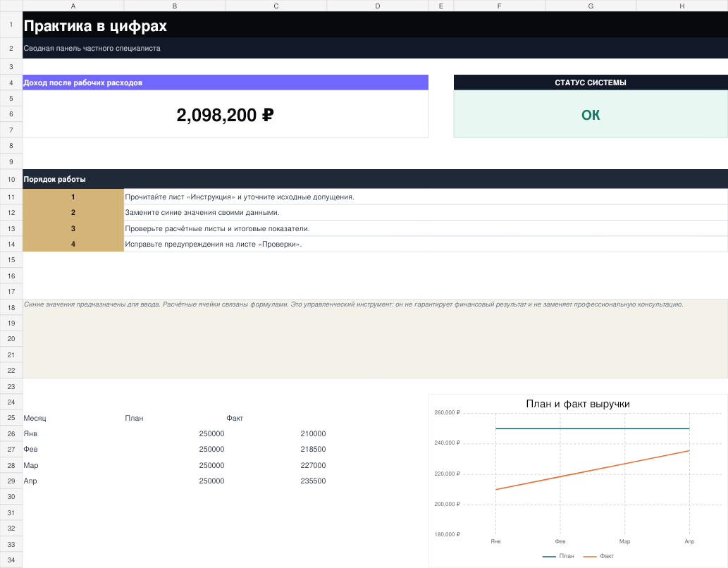Select plan value 250000 in Апр row
The width and height of the screenshot is (728, 568).
pyautogui.click(x=175, y=481)
